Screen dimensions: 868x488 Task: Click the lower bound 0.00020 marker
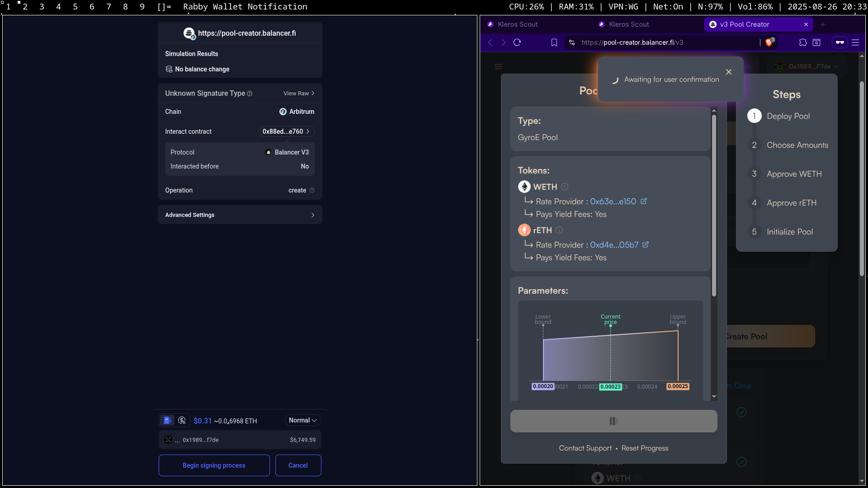(x=543, y=386)
